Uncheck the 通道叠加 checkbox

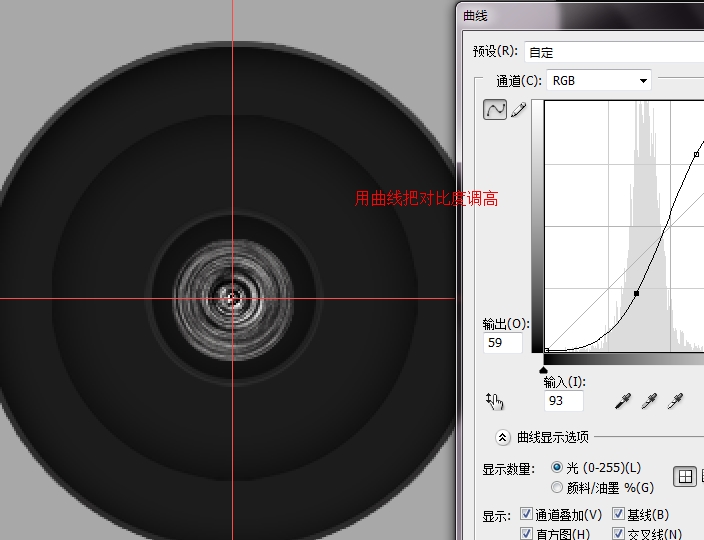click(x=527, y=515)
